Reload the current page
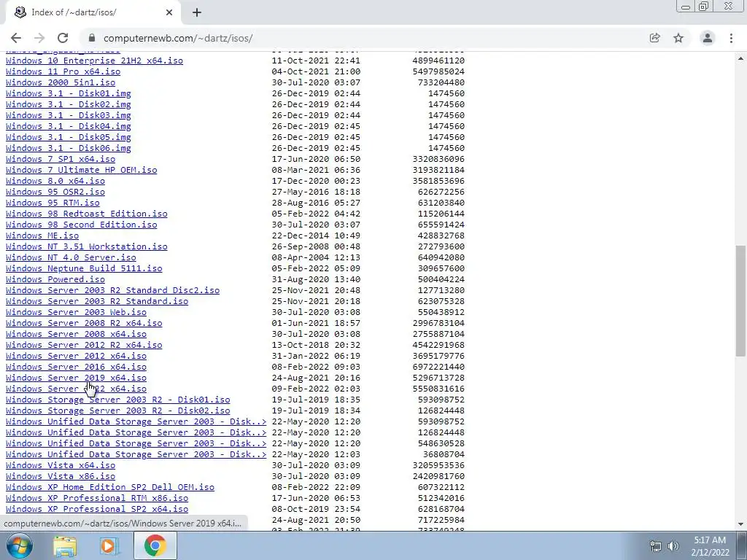Screen dimensions: 747x560 [63, 38]
